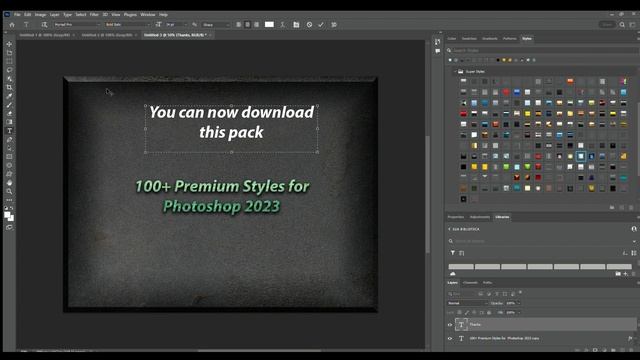Hide the 100+ Premium Styles text layer
Screen dimensions: 640x360
click(x=450, y=338)
